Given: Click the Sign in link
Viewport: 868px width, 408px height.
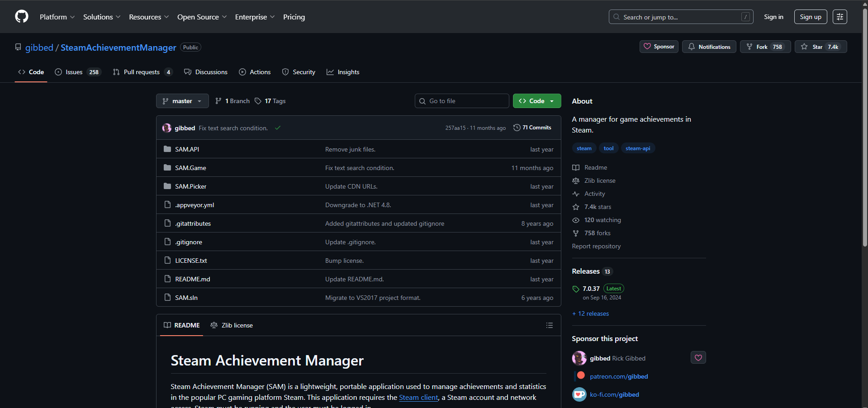Looking at the screenshot, I should pyautogui.click(x=773, y=17).
